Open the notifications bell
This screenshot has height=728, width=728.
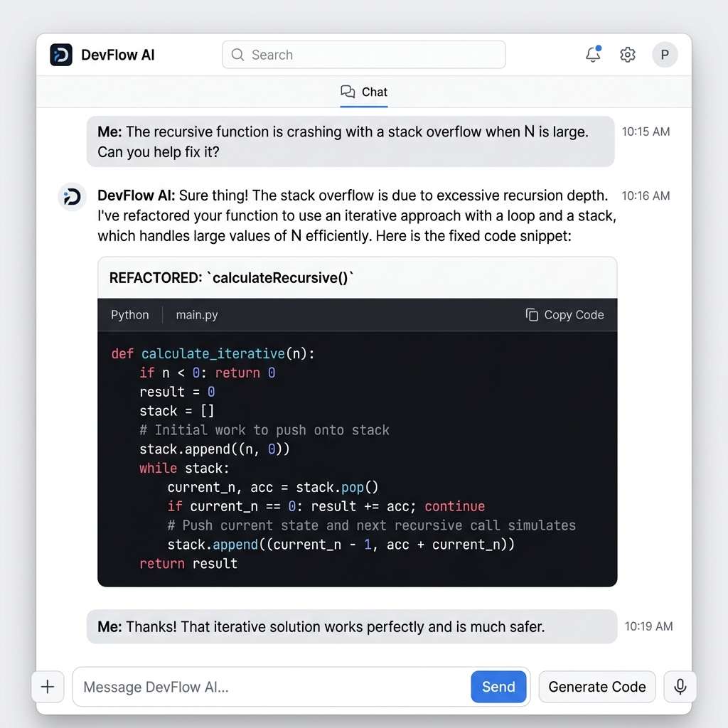(x=593, y=54)
